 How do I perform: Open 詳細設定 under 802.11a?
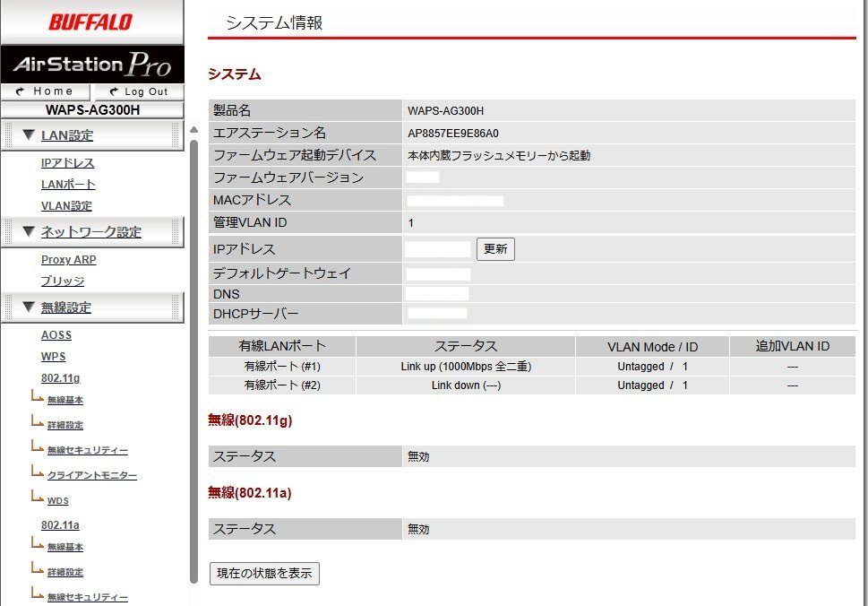tap(65, 572)
